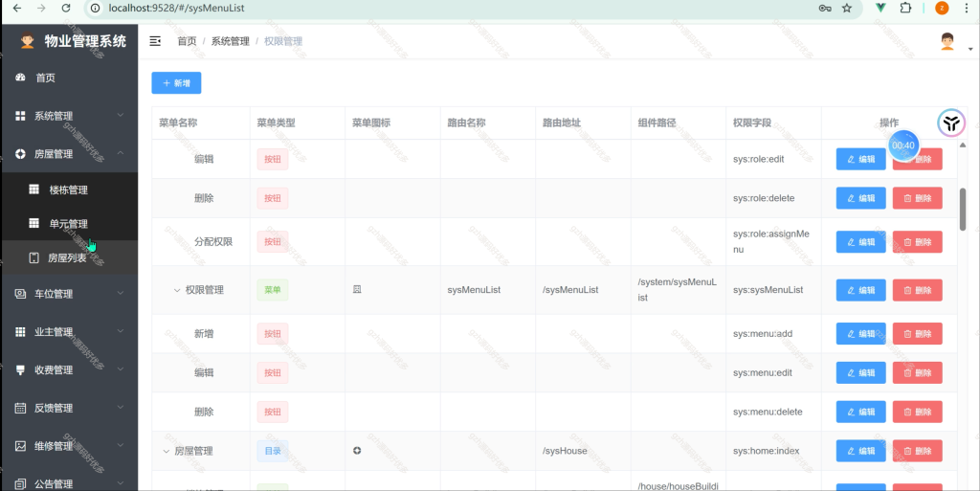Click 删除 button for sys:menu:add row
The width and height of the screenshot is (980, 491).
[917, 334]
